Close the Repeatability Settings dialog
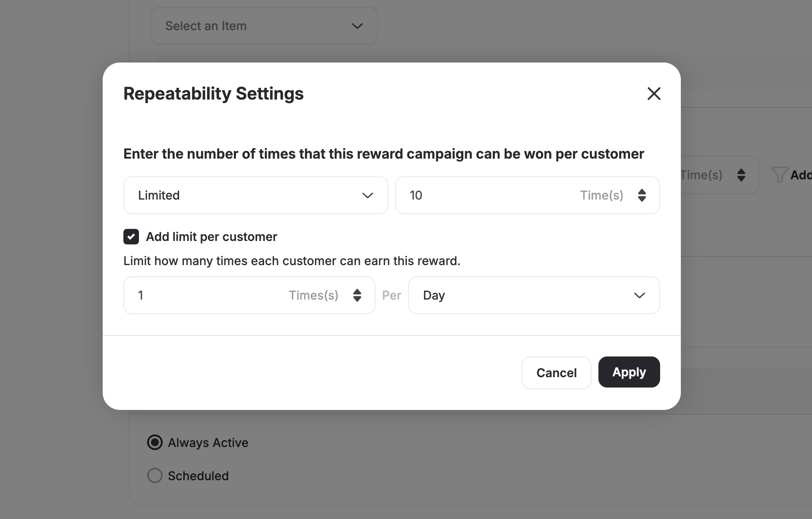The image size is (812, 519). coord(654,94)
